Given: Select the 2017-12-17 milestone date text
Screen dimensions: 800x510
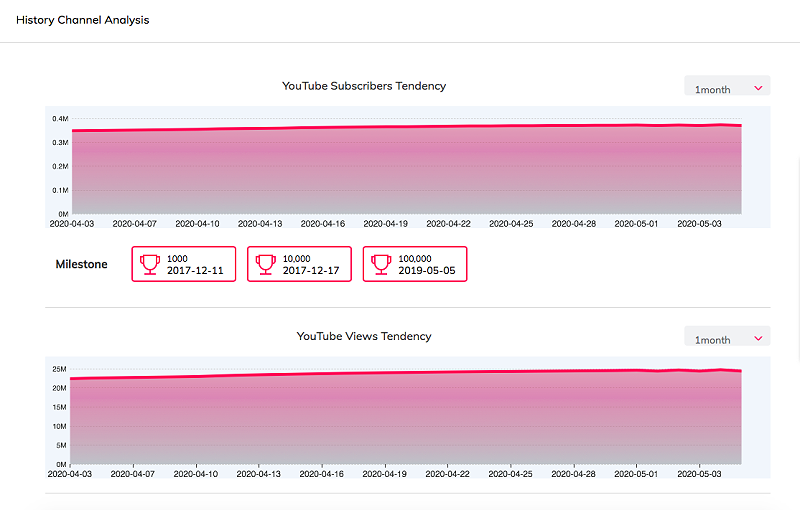Looking at the screenshot, I should pos(310,271).
